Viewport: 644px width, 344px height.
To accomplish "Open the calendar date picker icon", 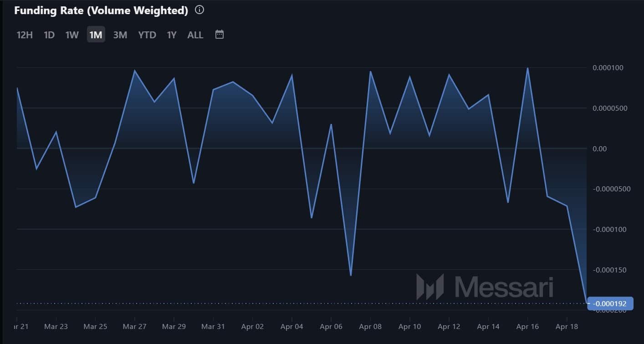I will (x=220, y=35).
